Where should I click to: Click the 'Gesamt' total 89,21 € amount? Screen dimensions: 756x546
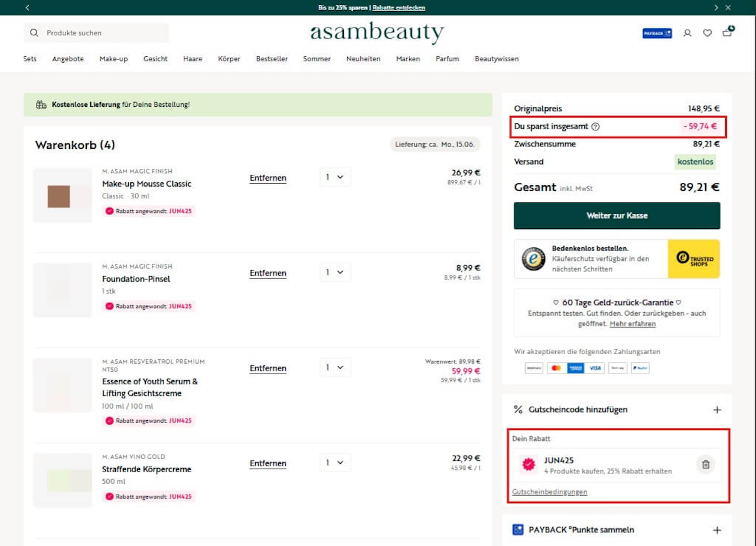[699, 187]
